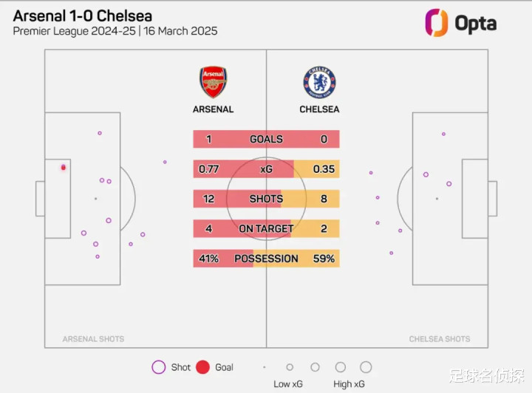Click the Arsenal club crest

pos(213,83)
